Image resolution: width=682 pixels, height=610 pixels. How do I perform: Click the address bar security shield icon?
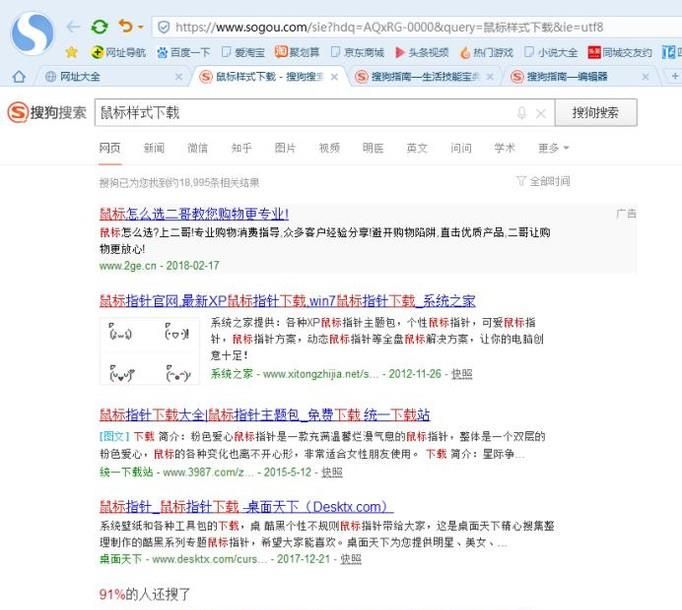pyautogui.click(x=164, y=27)
